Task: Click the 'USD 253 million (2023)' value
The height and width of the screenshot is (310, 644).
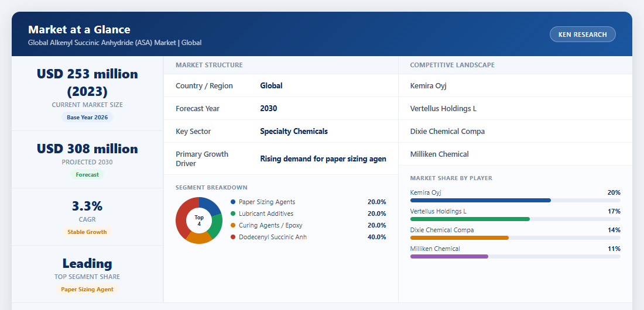Action: tap(87, 82)
